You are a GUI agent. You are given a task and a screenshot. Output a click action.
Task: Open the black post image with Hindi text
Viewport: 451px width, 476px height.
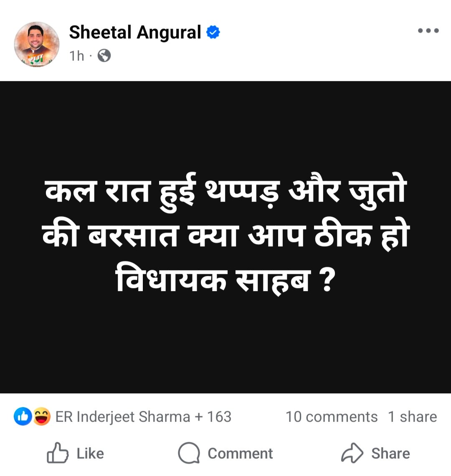point(225,237)
